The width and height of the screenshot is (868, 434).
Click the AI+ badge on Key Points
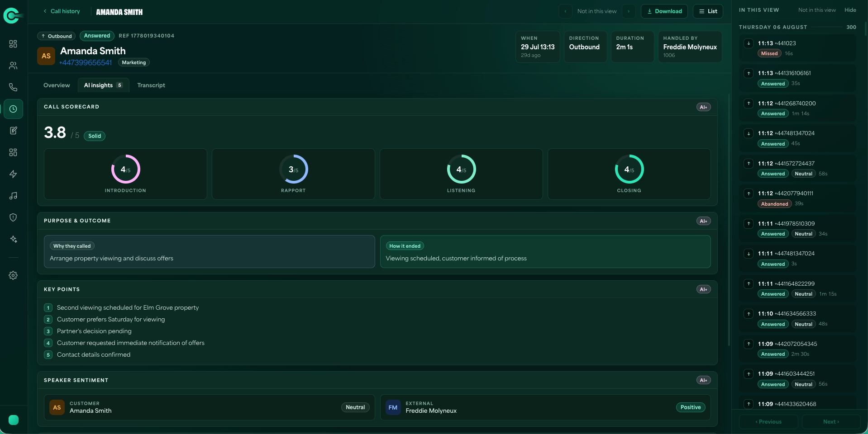click(x=703, y=289)
